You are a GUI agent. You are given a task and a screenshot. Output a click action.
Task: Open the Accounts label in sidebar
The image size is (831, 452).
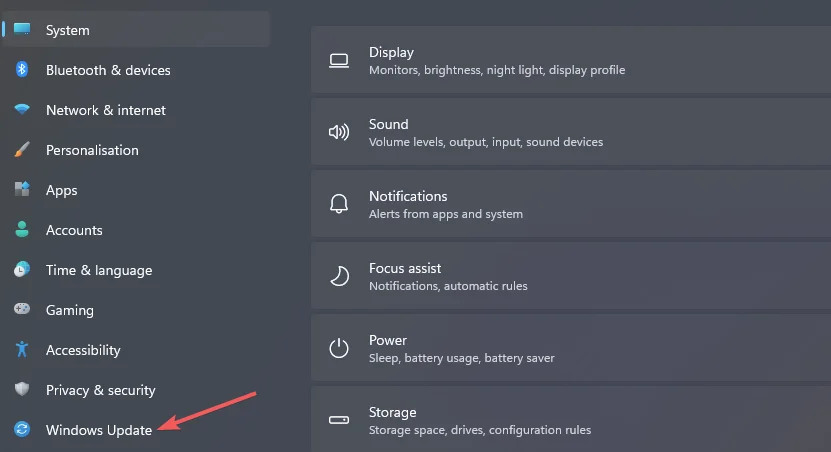[x=74, y=230]
